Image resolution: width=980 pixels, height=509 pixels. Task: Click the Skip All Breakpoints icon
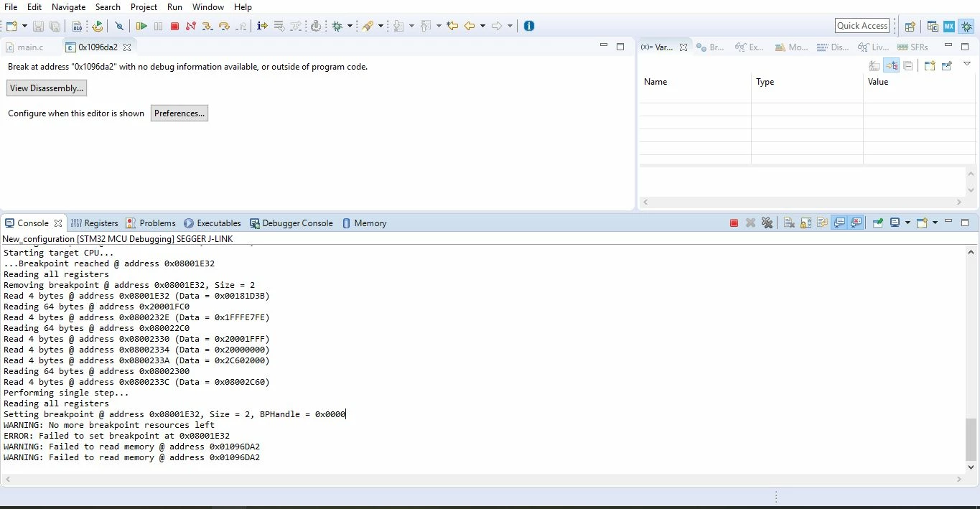pos(119,26)
